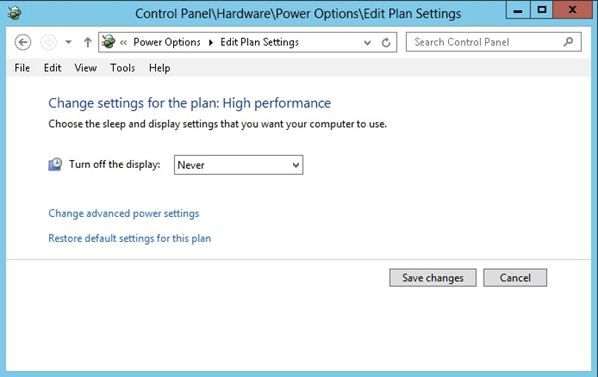
Task: Open the File menu
Action: coord(22,68)
